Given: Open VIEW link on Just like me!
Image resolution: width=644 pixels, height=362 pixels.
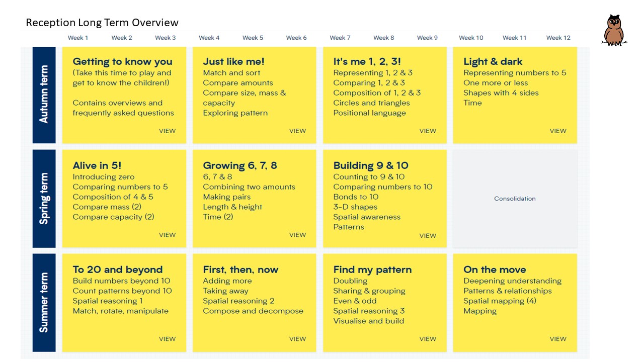Looking at the screenshot, I should tap(297, 131).
